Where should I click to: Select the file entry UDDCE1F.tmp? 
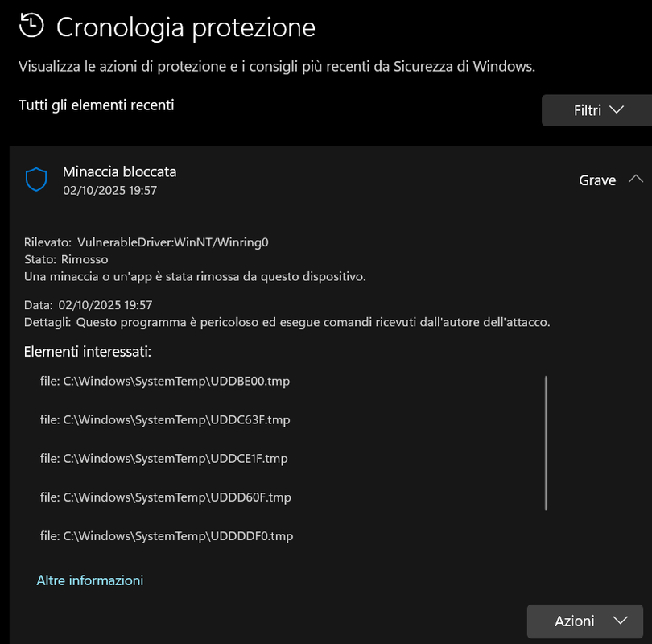164,458
